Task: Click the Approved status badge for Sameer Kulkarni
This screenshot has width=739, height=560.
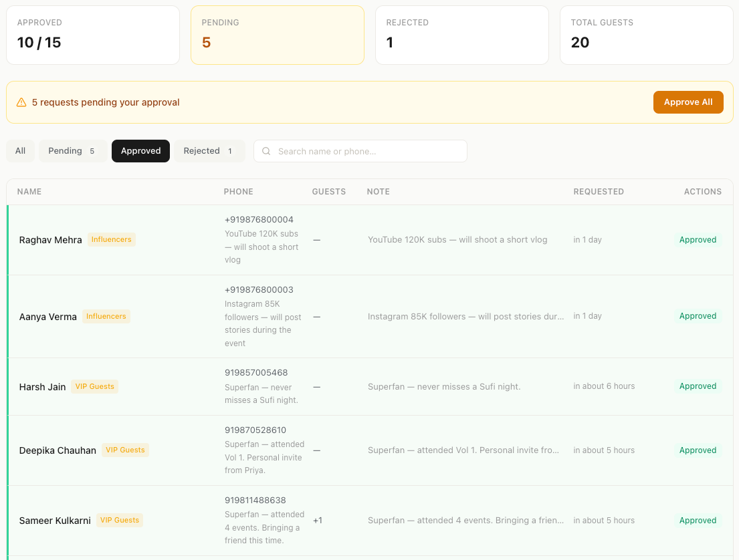Action: (x=698, y=520)
